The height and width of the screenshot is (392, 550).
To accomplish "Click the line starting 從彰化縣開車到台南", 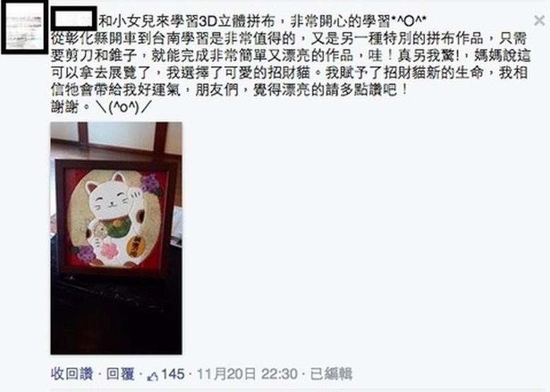I will tap(288, 39).
